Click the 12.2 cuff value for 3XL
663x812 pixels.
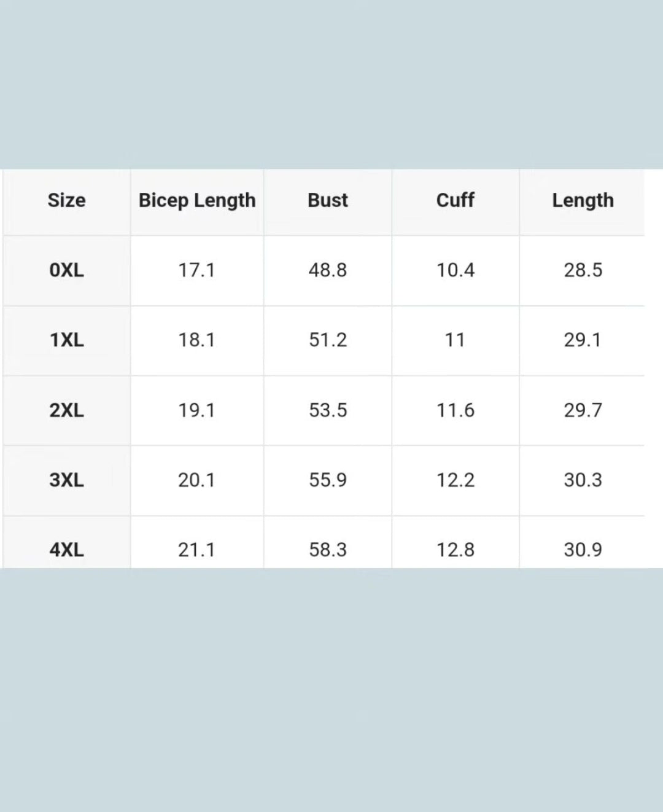[456, 480]
